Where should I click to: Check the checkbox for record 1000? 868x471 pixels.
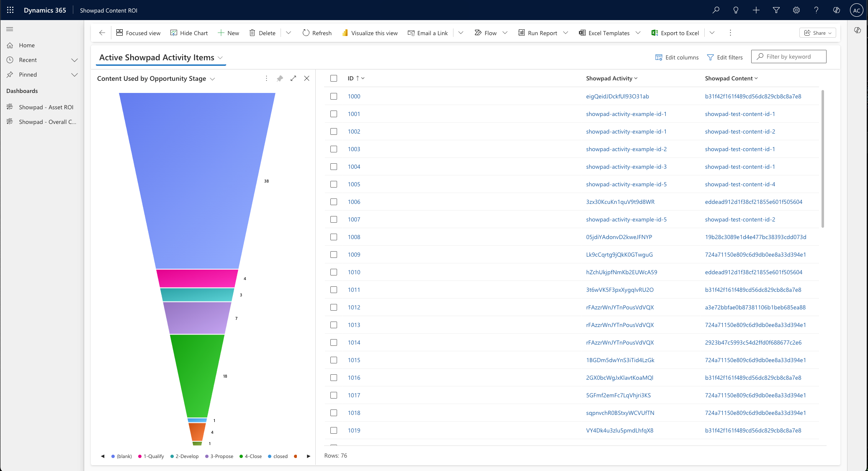point(334,96)
